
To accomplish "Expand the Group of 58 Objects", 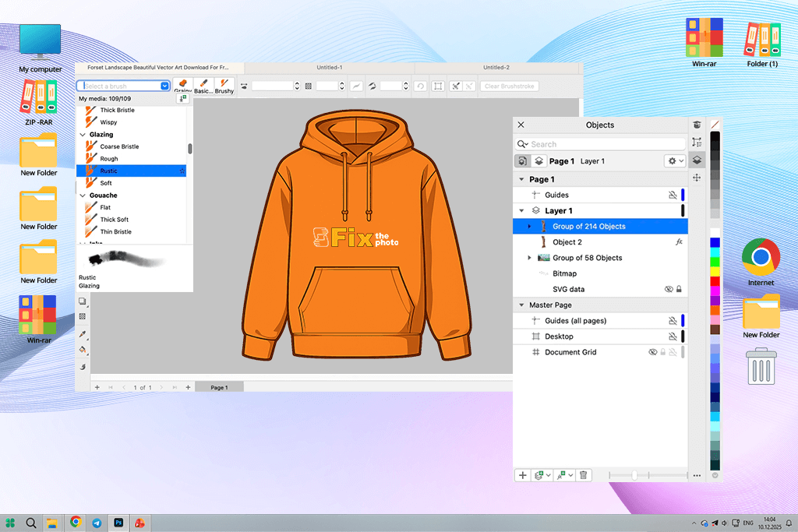I will pyautogui.click(x=529, y=258).
